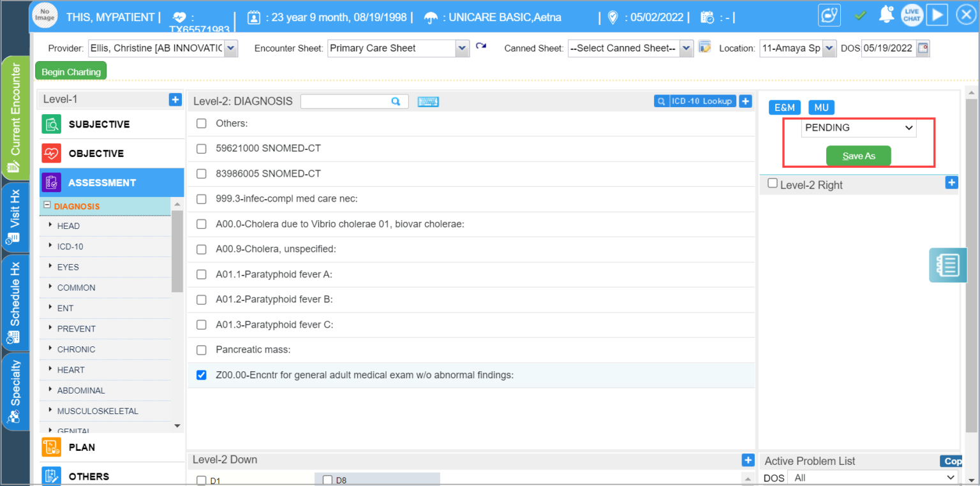
Task: Open ICD-10 Lookup
Action: coord(695,101)
